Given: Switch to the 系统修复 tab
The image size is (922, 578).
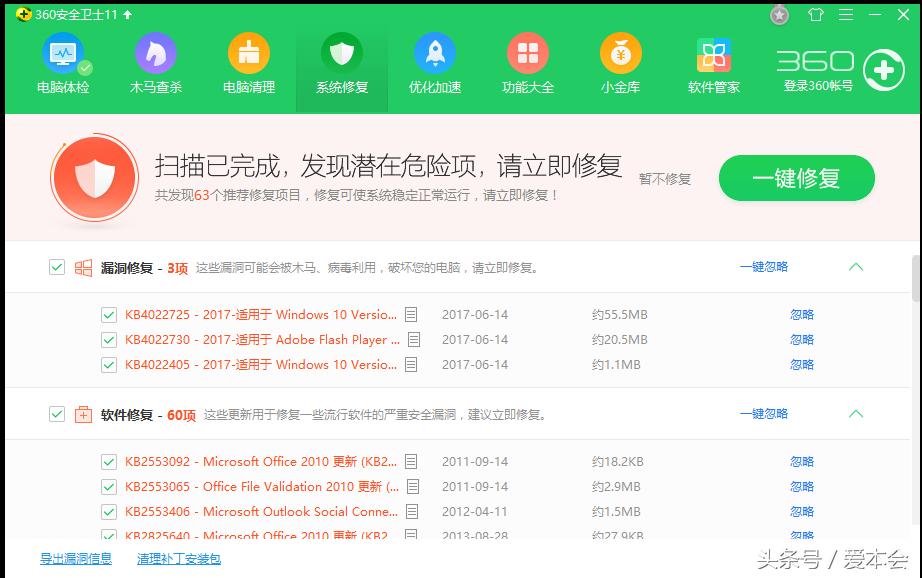Looking at the screenshot, I should click(x=341, y=63).
